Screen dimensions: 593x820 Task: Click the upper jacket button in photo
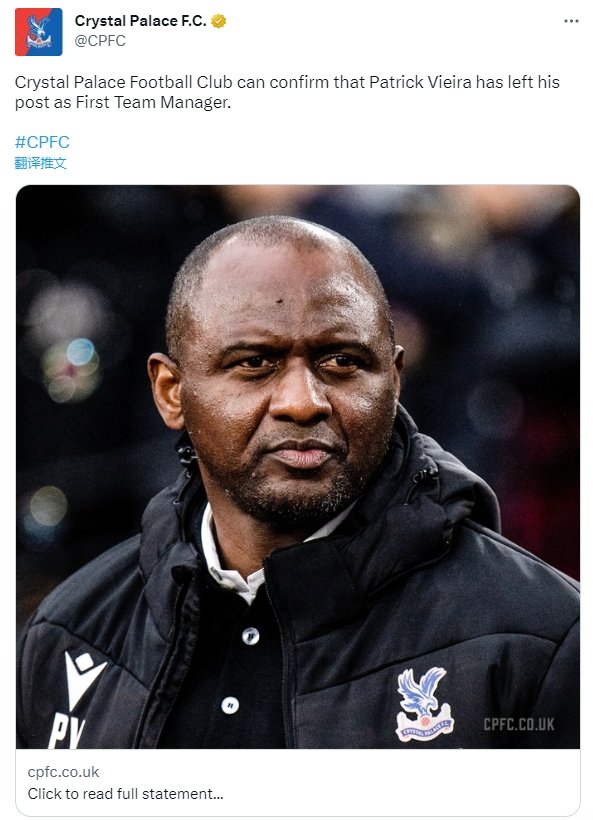pyautogui.click(x=250, y=635)
